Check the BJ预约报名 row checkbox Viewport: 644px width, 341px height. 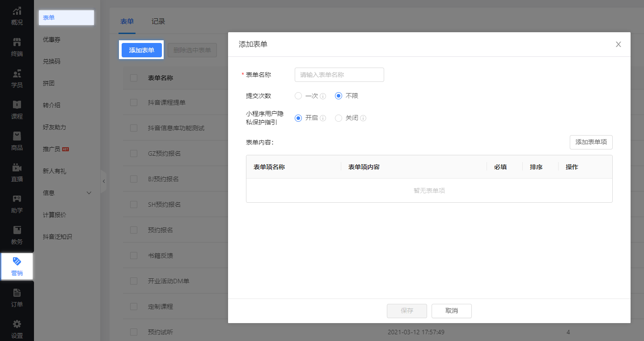pos(134,179)
